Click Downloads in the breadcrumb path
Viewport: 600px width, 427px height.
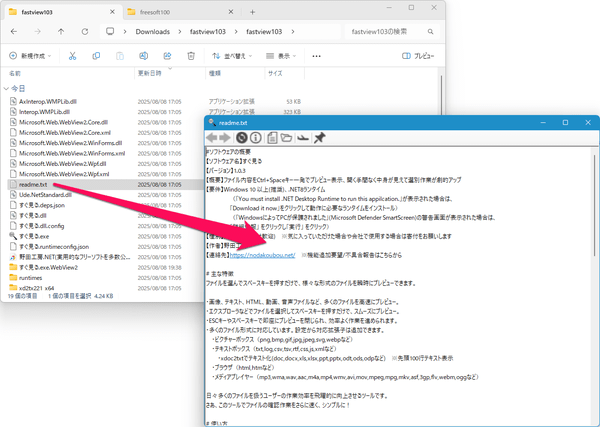pos(153,32)
